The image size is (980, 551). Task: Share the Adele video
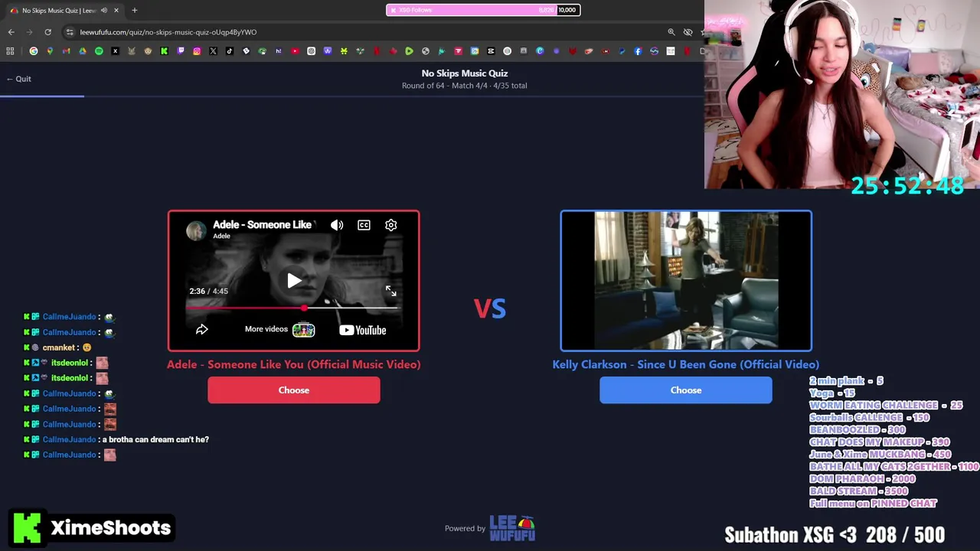point(202,330)
